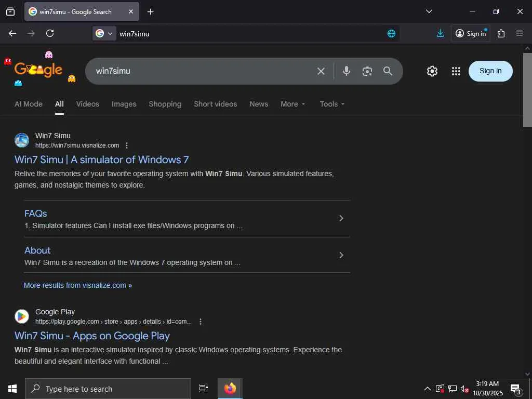Click the 'Google Play' site name text

click(55, 312)
